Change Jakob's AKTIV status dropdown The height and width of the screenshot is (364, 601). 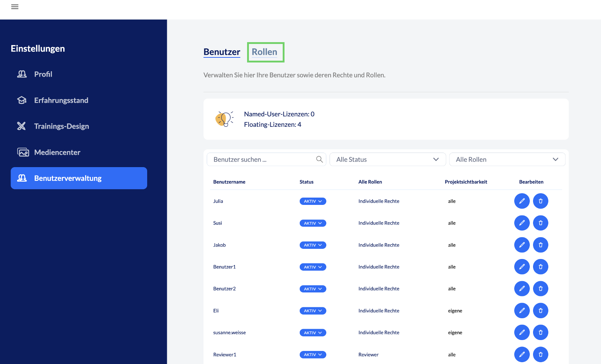click(313, 245)
